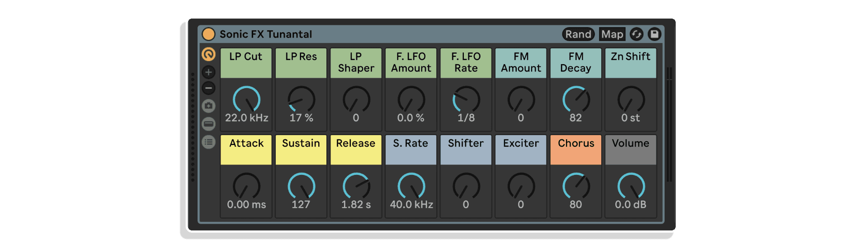Click the S. Rate knob
Screen dimensions: 868x249
411,186
